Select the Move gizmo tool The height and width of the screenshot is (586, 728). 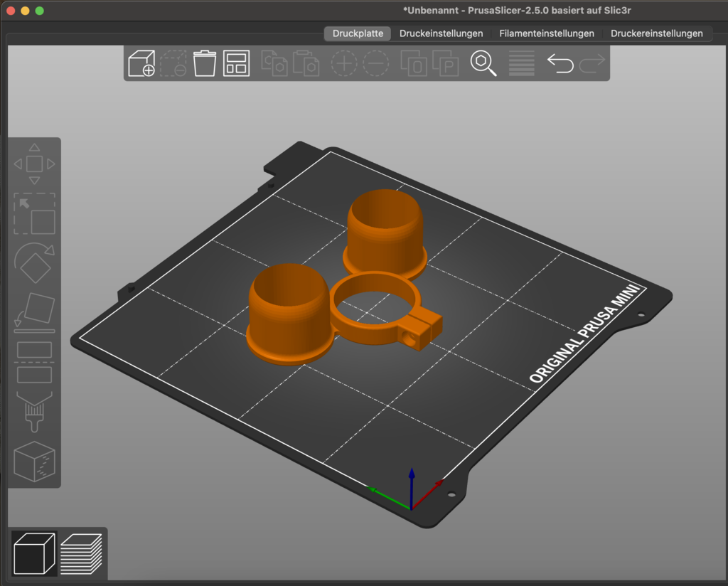(x=34, y=164)
